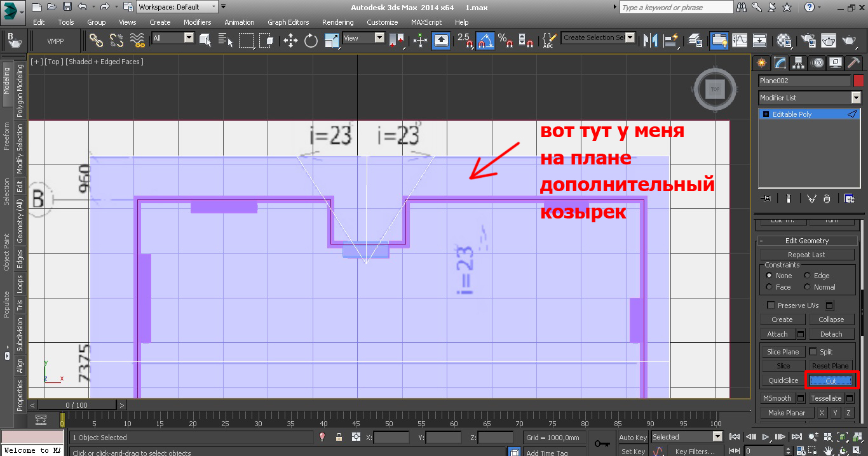The height and width of the screenshot is (456, 868).
Task: Click the Repeat Last button
Action: [x=807, y=255]
